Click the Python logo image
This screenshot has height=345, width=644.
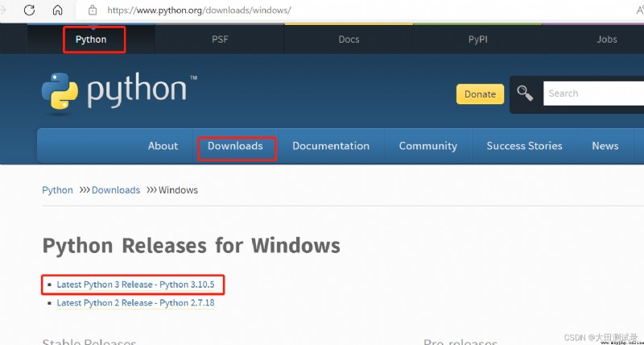pyautogui.click(x=119, y=93)
